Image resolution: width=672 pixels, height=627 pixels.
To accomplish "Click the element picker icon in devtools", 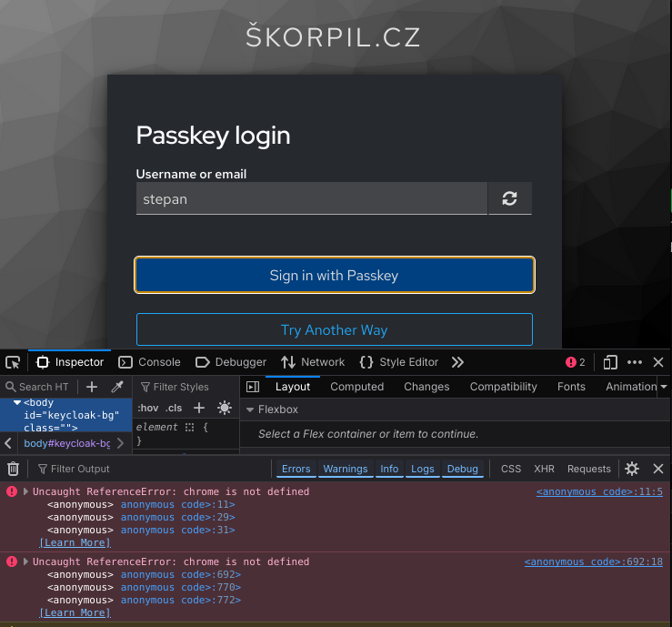I will click(x=13, y=362).
